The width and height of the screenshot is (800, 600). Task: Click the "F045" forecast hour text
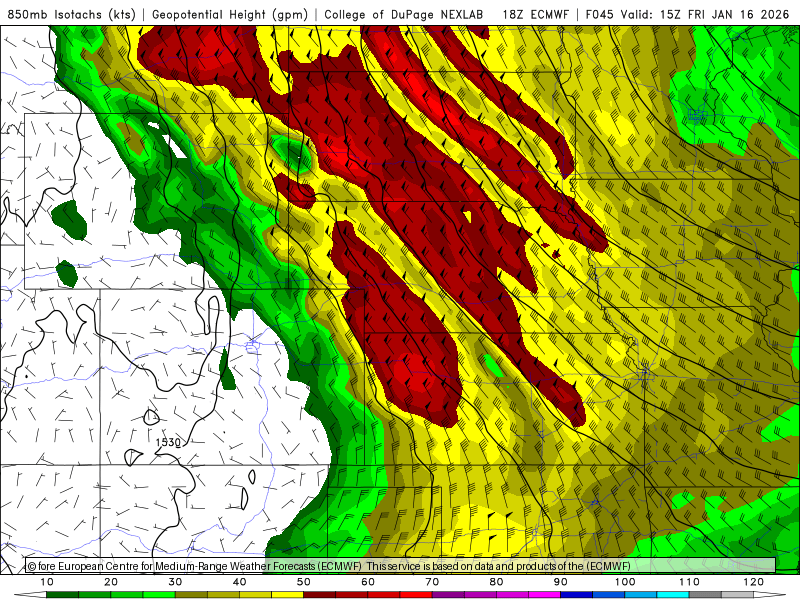coord(599,15)
